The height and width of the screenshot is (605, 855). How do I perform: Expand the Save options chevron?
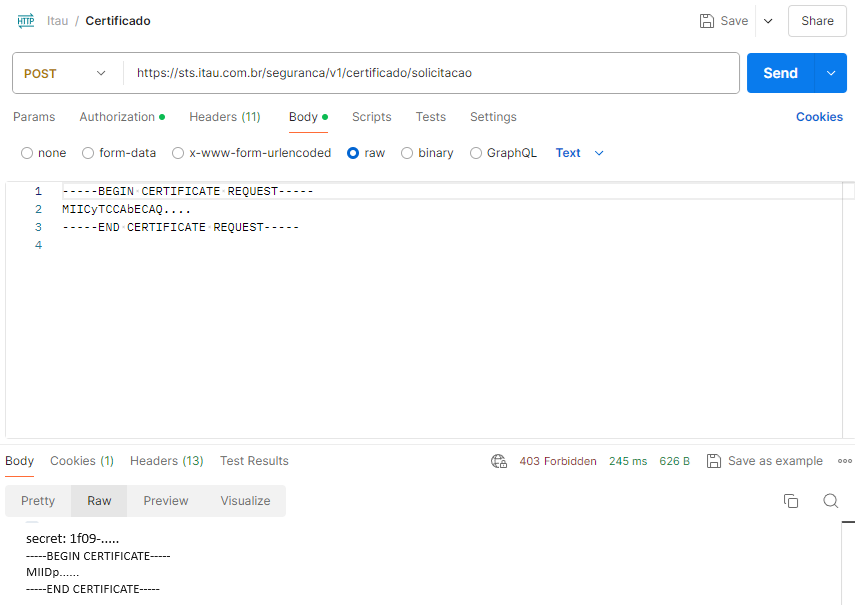click(x=768, y=21)
